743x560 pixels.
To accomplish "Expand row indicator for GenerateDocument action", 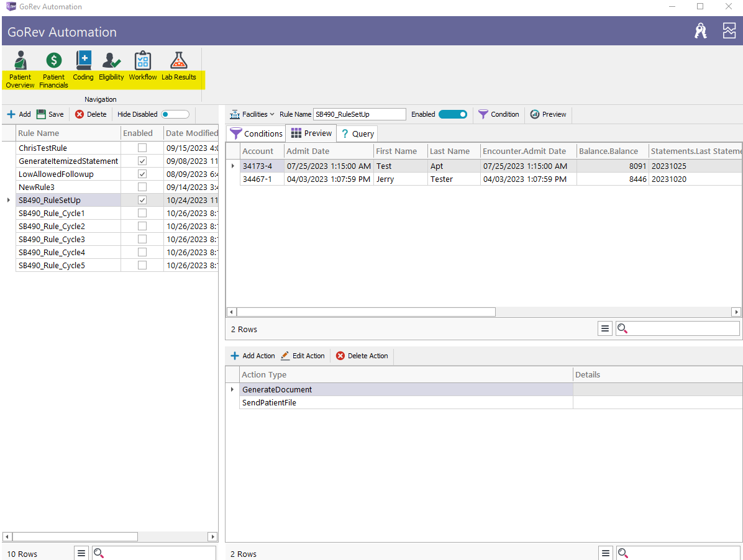I will [232, 390].
